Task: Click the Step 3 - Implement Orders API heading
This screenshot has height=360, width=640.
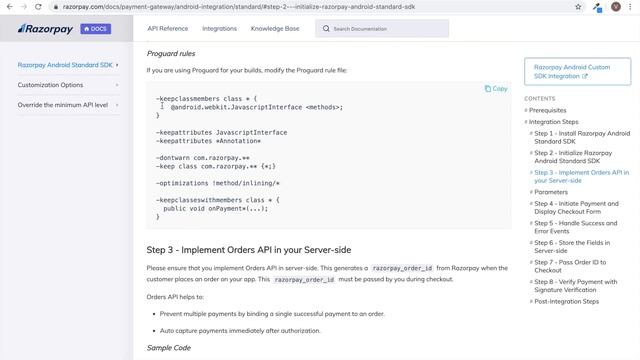Action: click(249, 250)
